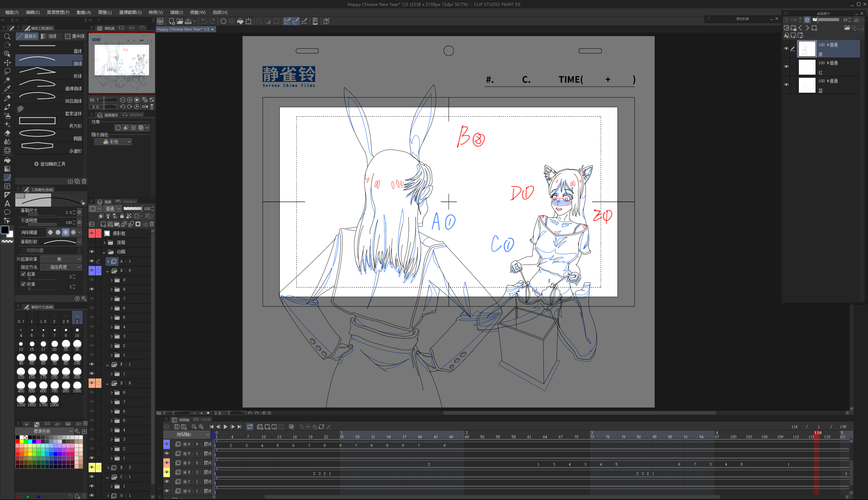
Task: Open the 起筆收筆 dropdown set to 無
Action: coord(61,259)
